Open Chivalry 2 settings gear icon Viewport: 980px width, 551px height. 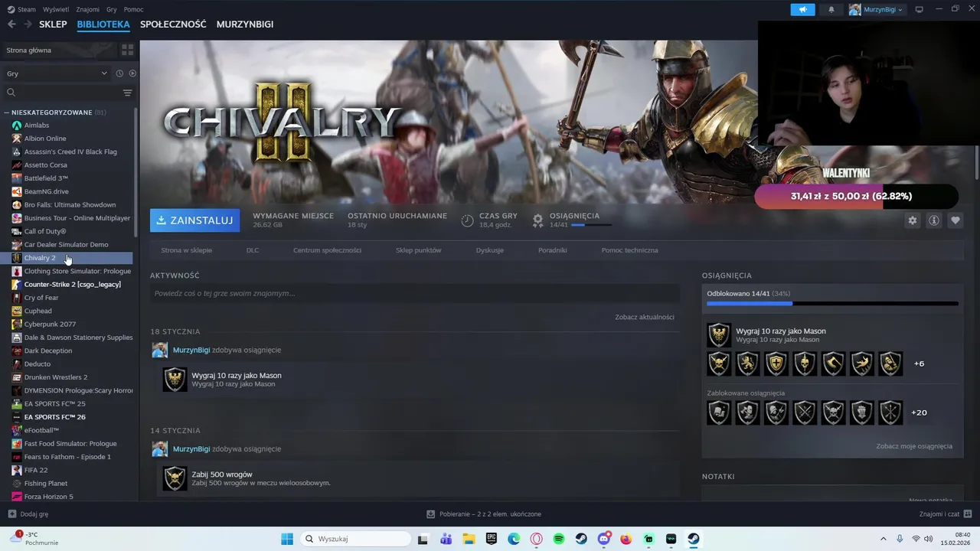click(912, 220)
